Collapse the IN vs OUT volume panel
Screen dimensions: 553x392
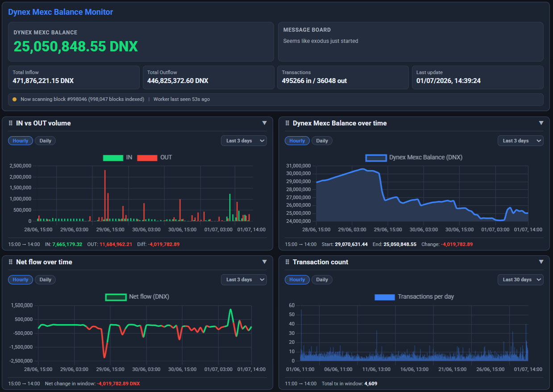pyautogui.click(x=264, y=123)
